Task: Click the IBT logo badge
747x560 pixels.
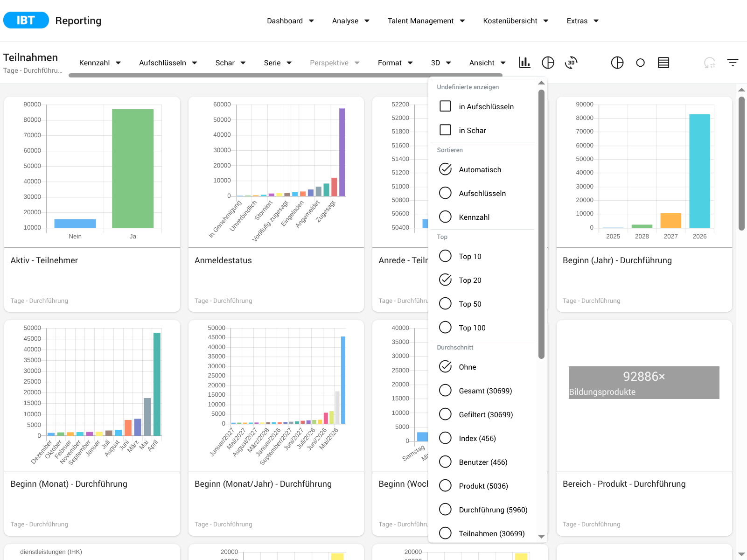Action: (x=26, y=20)
